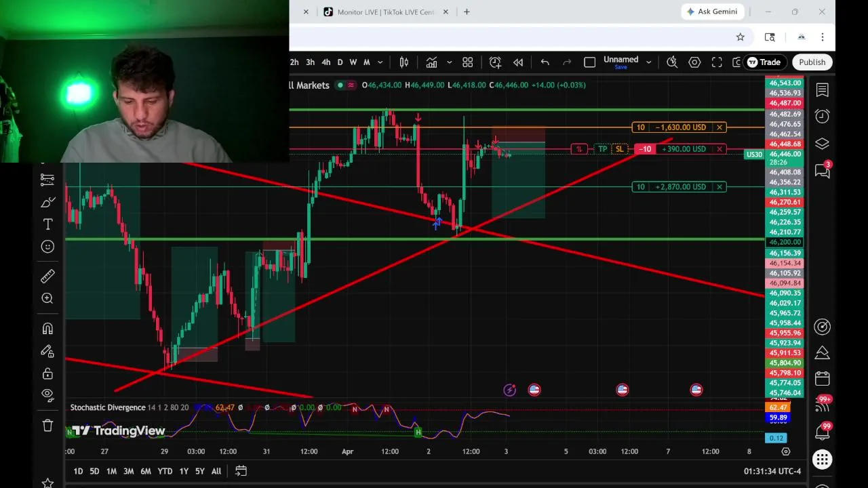Toggle the green market status indicator
Viewport: 868px width, 488px height.
339,85
